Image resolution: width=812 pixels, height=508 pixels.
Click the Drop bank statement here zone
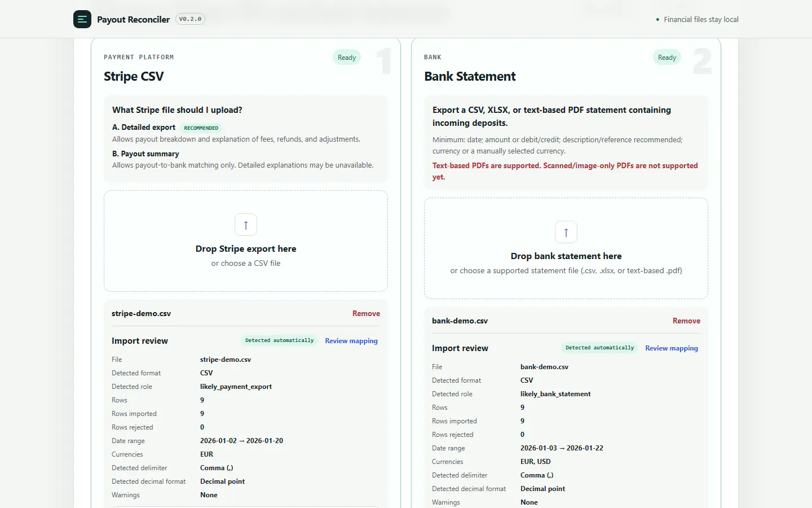tap(566, 248)
